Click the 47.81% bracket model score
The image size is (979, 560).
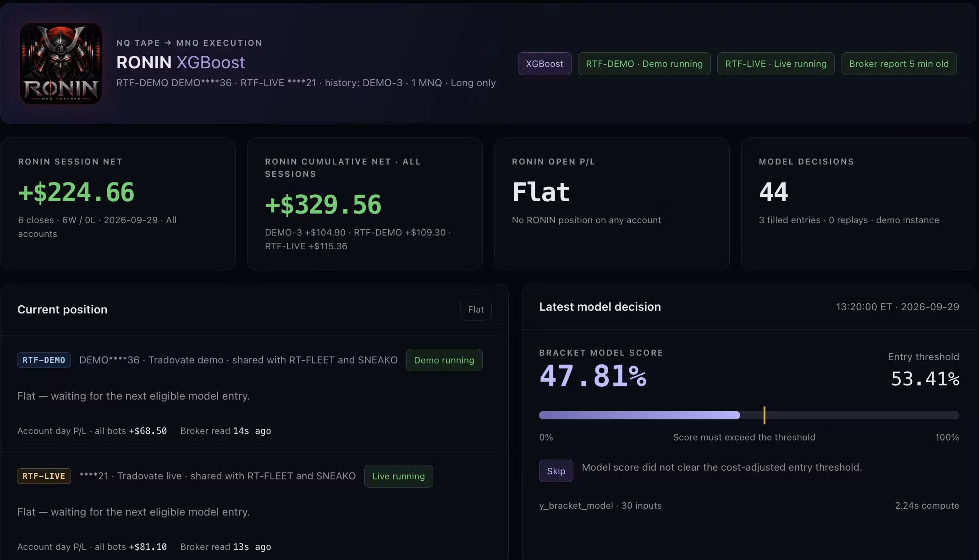(x=593, y=376)
